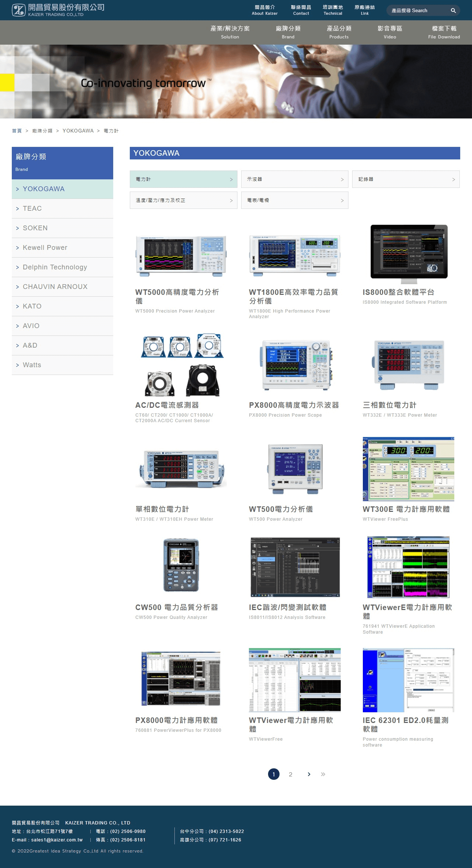Click IEC諧波/閃變測試軟體 product title
Image resolution: width=472 pixels, height=868 pixels.
[x=288, y=607]
